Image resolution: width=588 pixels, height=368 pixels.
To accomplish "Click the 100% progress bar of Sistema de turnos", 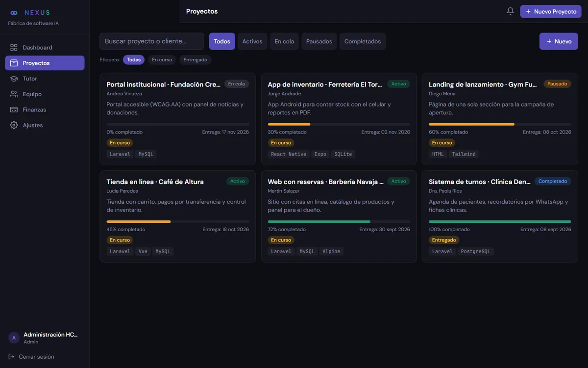I will coord(500,222).
